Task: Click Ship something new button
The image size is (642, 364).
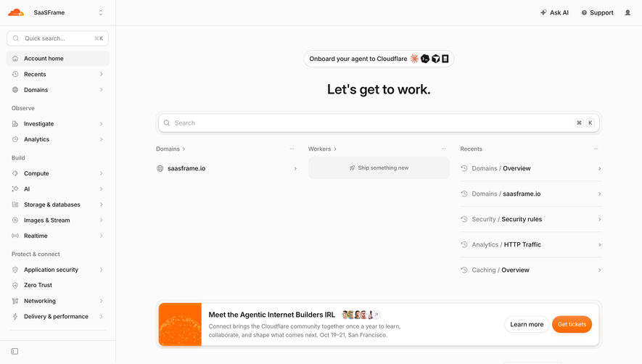Action: click(379, 168)
